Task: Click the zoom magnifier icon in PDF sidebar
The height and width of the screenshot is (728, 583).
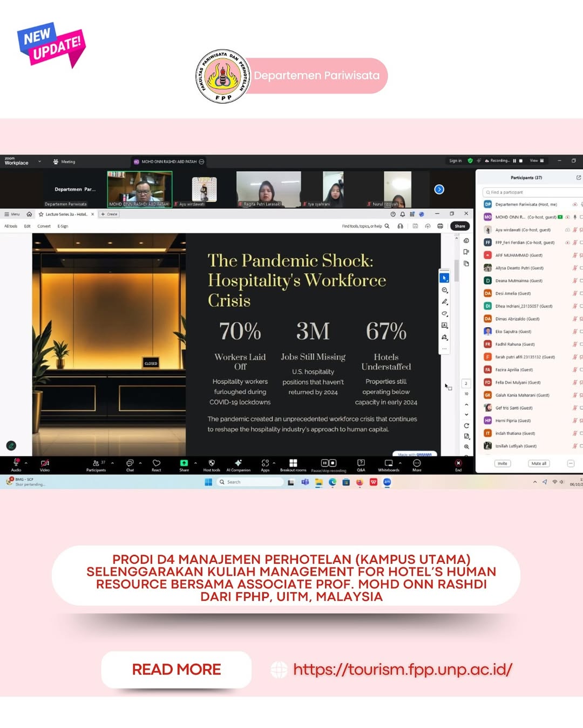Action: (x=466, y=447)
